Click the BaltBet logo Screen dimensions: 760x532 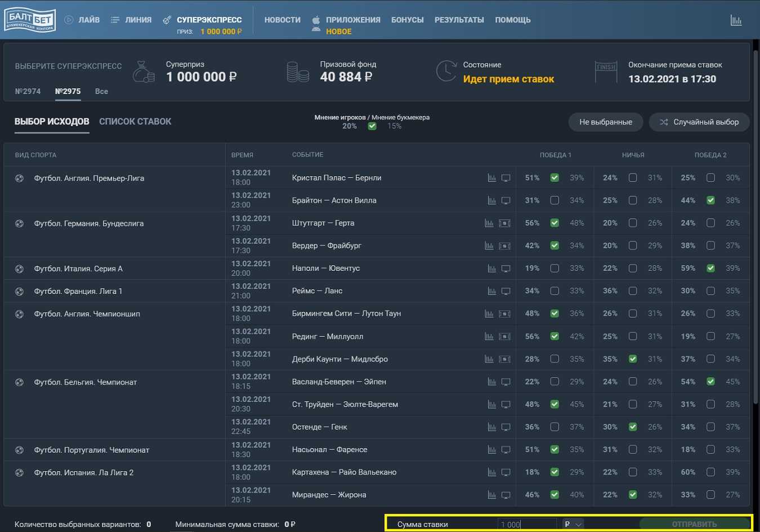click(30, 20)
